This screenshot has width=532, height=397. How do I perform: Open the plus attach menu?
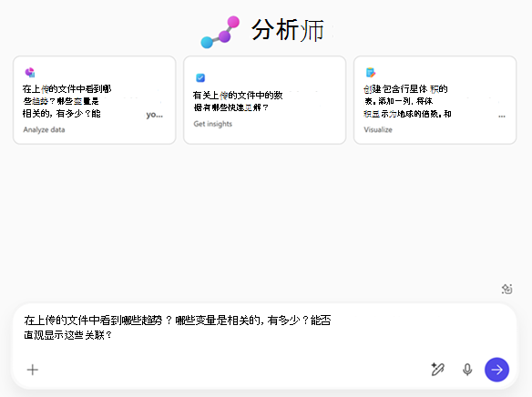[33, 370]
